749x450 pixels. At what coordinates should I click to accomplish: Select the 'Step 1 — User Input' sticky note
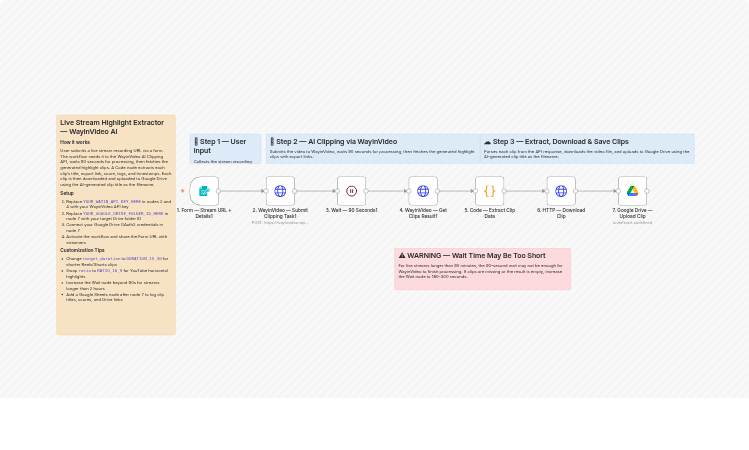tap(225, 149)
